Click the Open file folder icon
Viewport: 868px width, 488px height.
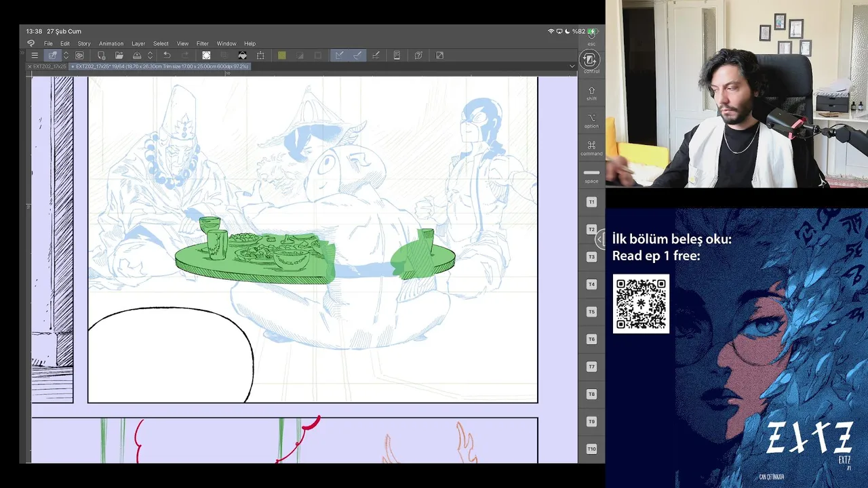pos(119,55)
